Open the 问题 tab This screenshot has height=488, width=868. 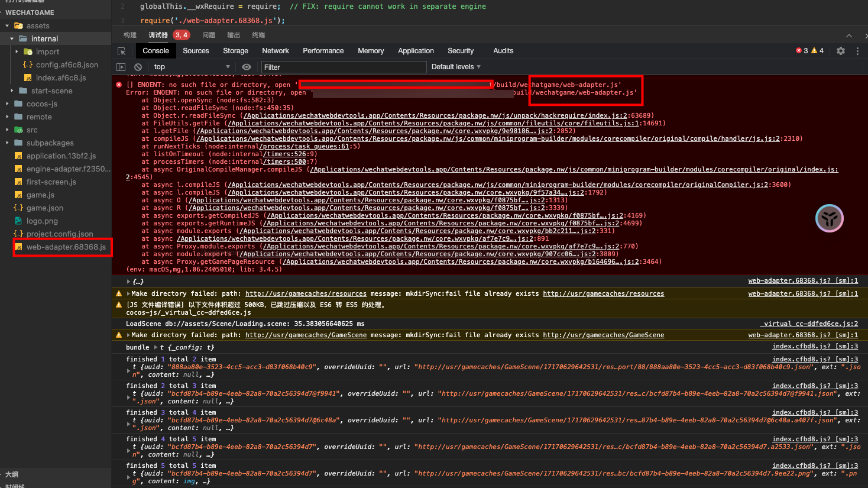(x=209, y=35)
